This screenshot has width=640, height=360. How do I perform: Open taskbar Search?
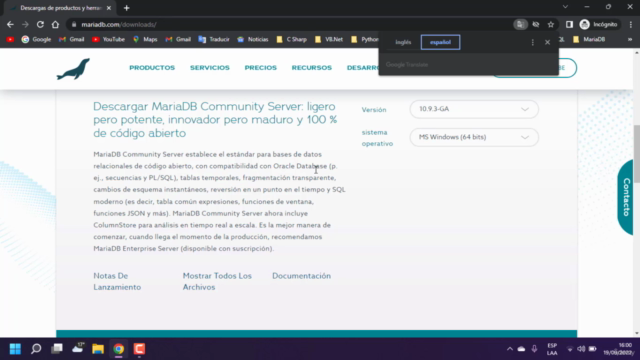pyautogui.click(x=36, y=349)
